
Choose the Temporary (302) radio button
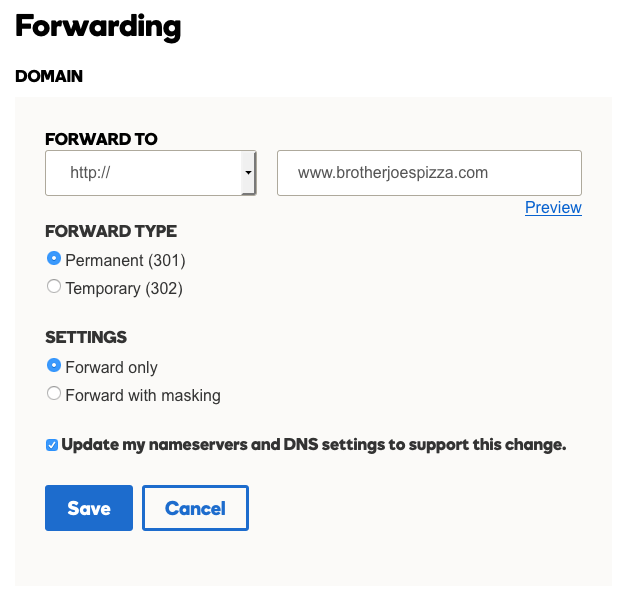tap(54, 286)
